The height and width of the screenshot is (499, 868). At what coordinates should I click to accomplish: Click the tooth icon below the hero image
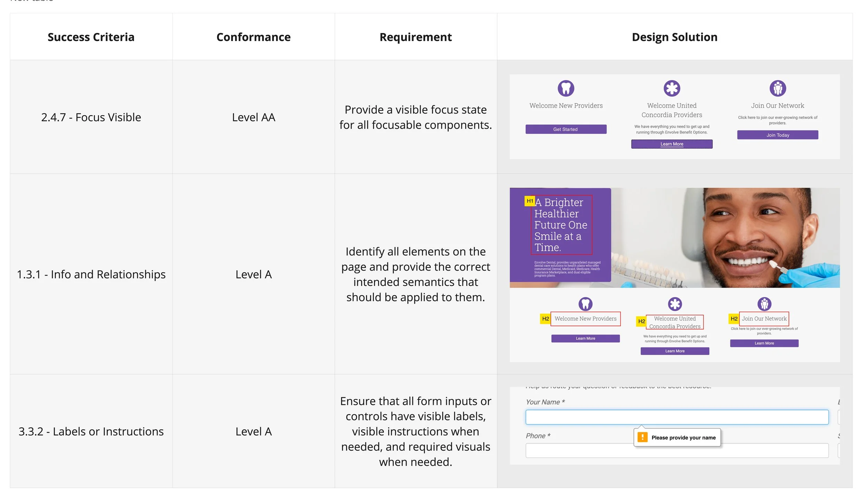tap(585, 304)
